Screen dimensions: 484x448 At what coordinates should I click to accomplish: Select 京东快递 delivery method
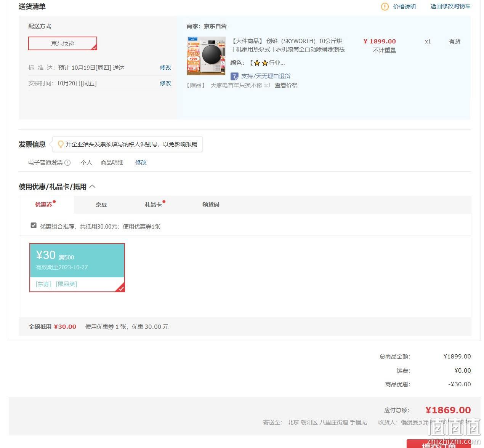coord(63,43)
